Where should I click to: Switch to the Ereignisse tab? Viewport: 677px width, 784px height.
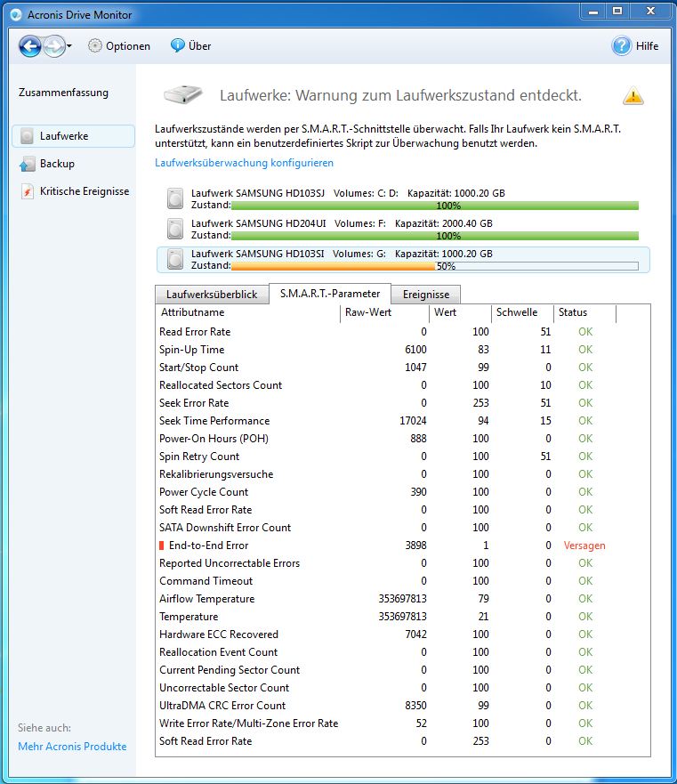pos(426,295)
